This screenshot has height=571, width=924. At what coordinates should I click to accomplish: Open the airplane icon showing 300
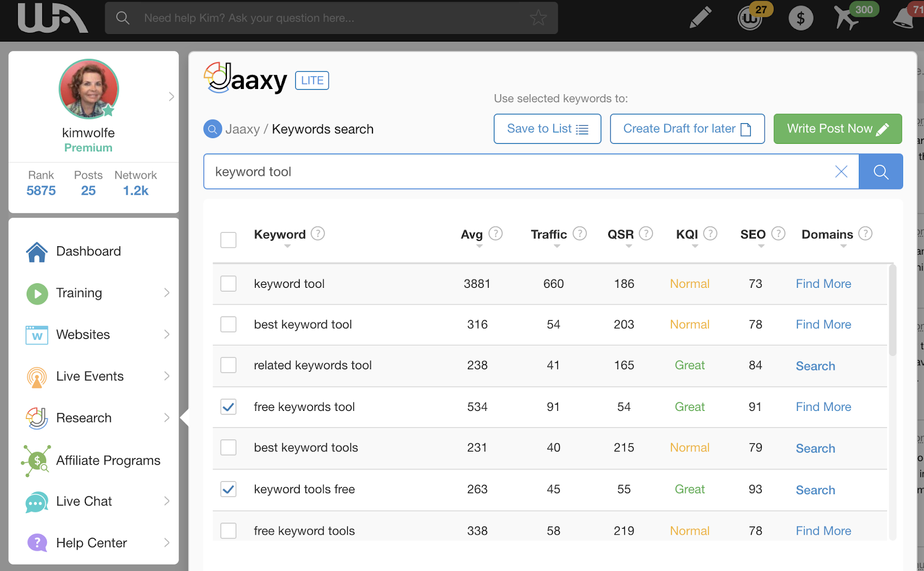tap(846, 18)
